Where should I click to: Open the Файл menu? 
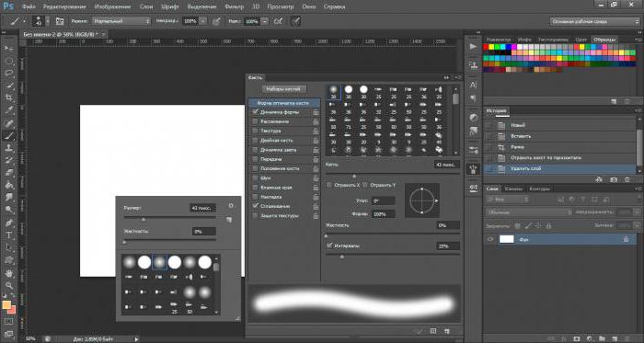click(29, 6)
